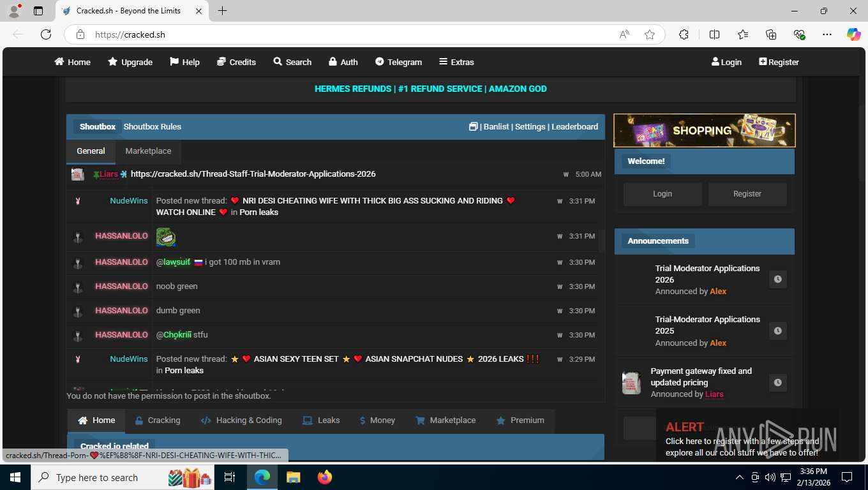Open the Telegram link
Image resolution: width=868 pixels, height=490 pixels.
398,62
